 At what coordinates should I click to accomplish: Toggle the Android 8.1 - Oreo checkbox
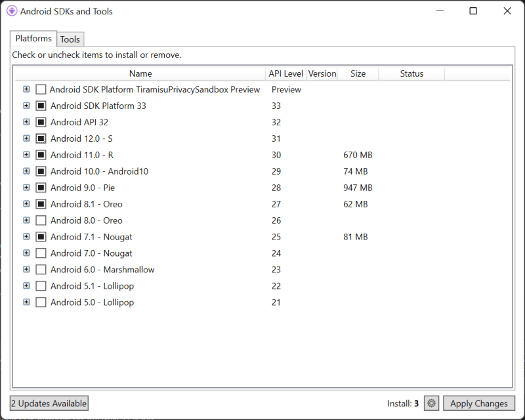click(x=41, y=204)
